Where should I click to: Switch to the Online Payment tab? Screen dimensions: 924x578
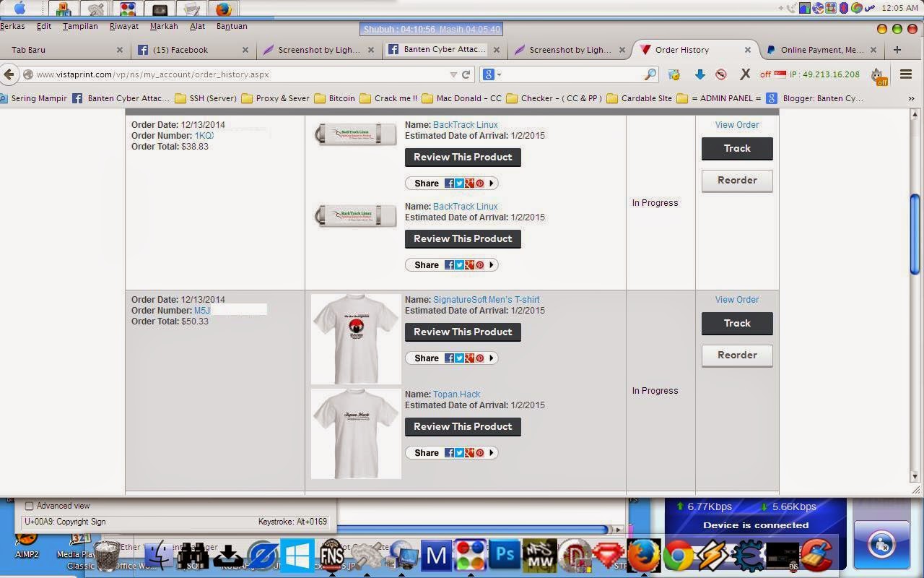coord(822,50)
